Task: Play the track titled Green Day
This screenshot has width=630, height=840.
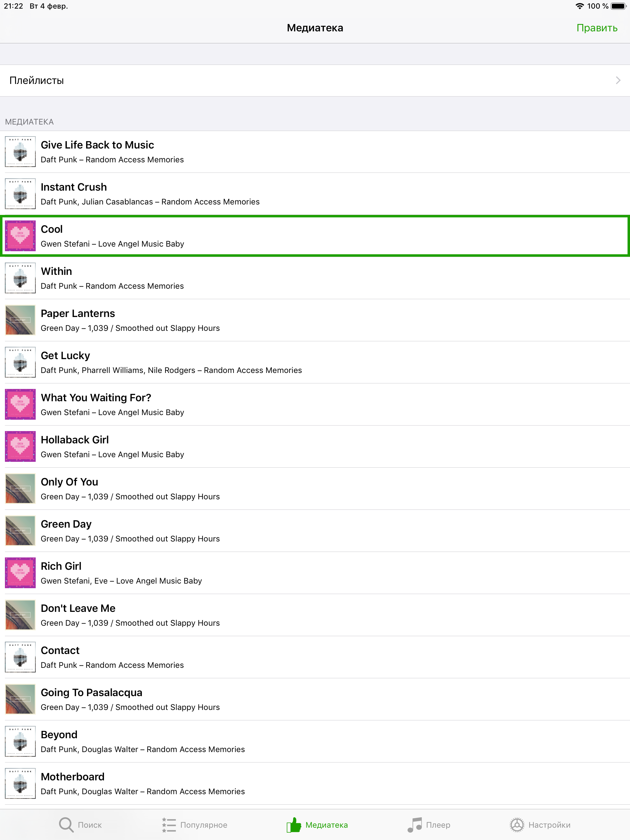Action: [x=66, y=525]
